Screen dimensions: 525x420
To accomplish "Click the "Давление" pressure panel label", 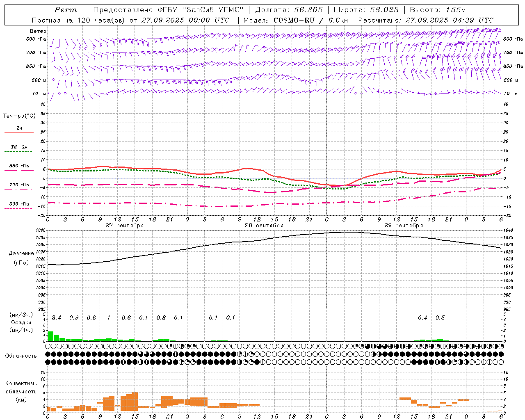I will click(x=21, y=253).
